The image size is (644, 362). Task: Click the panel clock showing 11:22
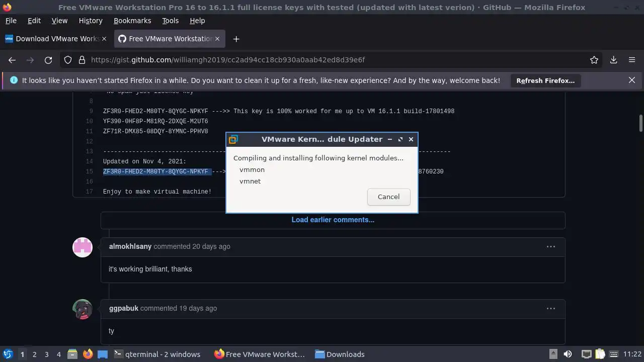[632, 354]
